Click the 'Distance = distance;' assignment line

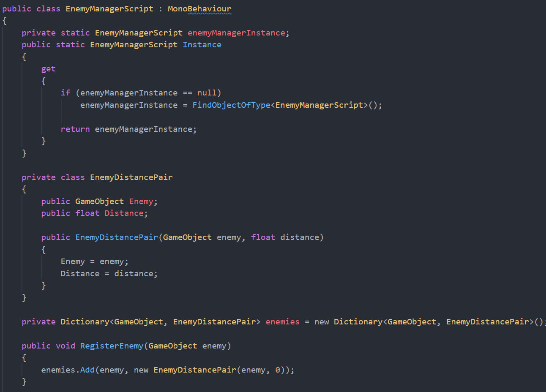pyautogui.click(x=109, y=274)
